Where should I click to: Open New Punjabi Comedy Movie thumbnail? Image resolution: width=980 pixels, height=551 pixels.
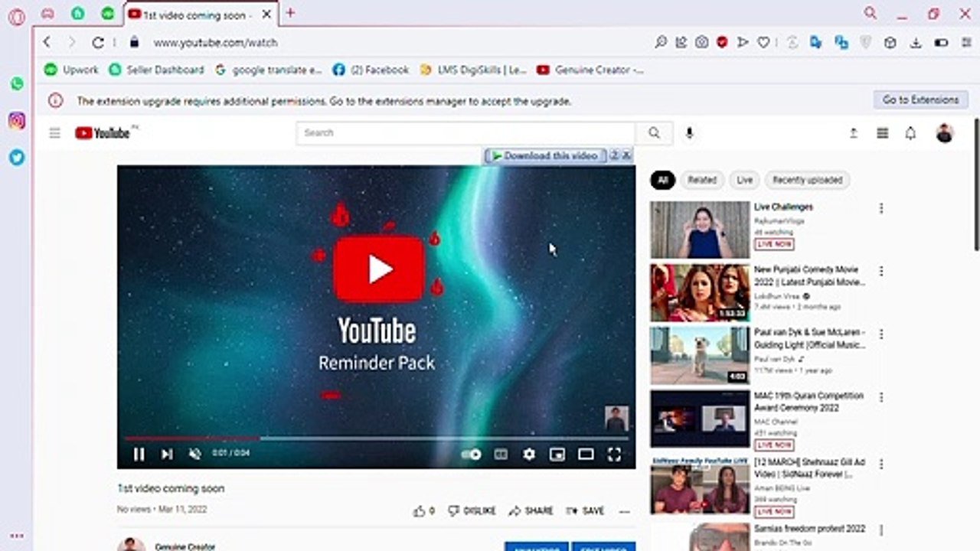click(x=700, y=292)
